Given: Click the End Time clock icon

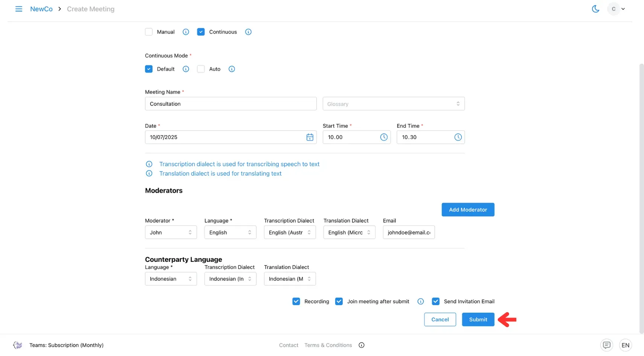Looking at the screenshot, I should [458, 137].
